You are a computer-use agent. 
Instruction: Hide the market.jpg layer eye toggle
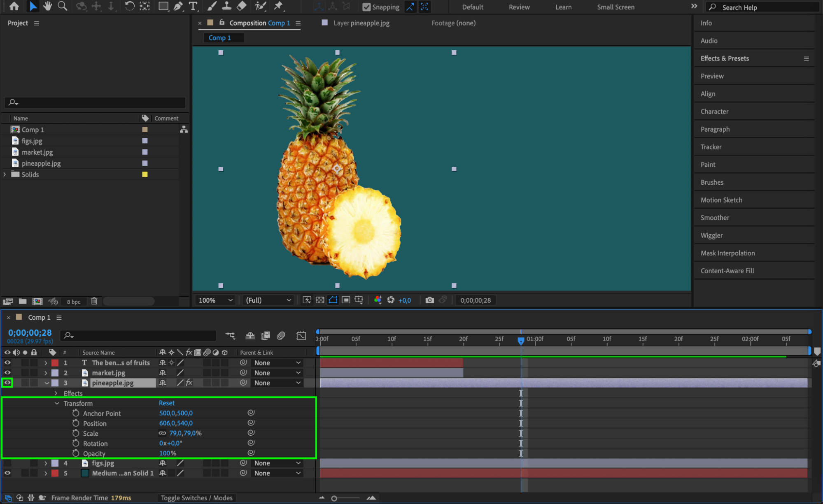tap(7, 373)
